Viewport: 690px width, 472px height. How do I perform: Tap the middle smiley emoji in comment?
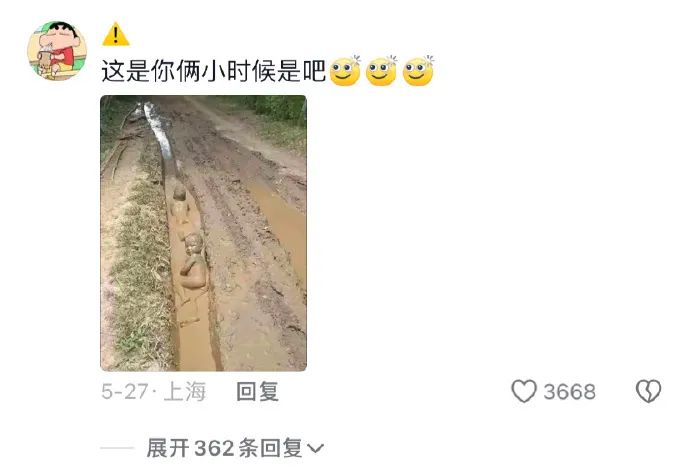pos(382,71)
